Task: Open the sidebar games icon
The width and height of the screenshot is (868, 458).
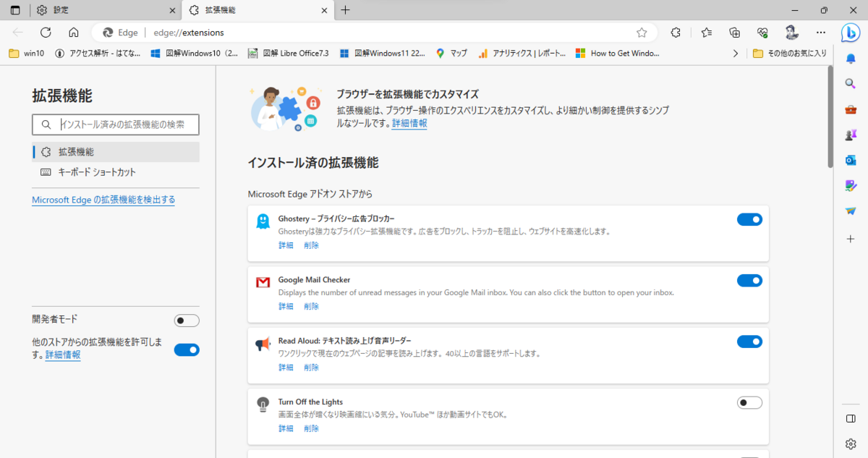Action: [851, 135]
